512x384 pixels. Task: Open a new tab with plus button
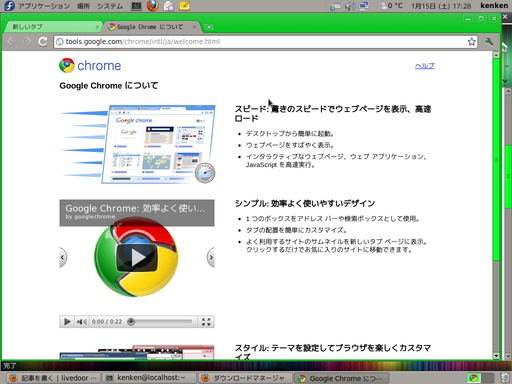(x=209, y=27)
